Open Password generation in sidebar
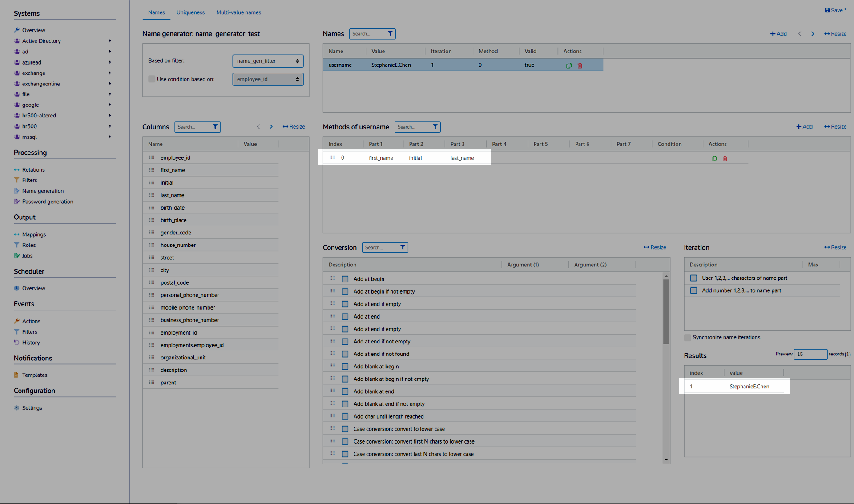Viewport: 854px width, 504px height. pos(43,202)
